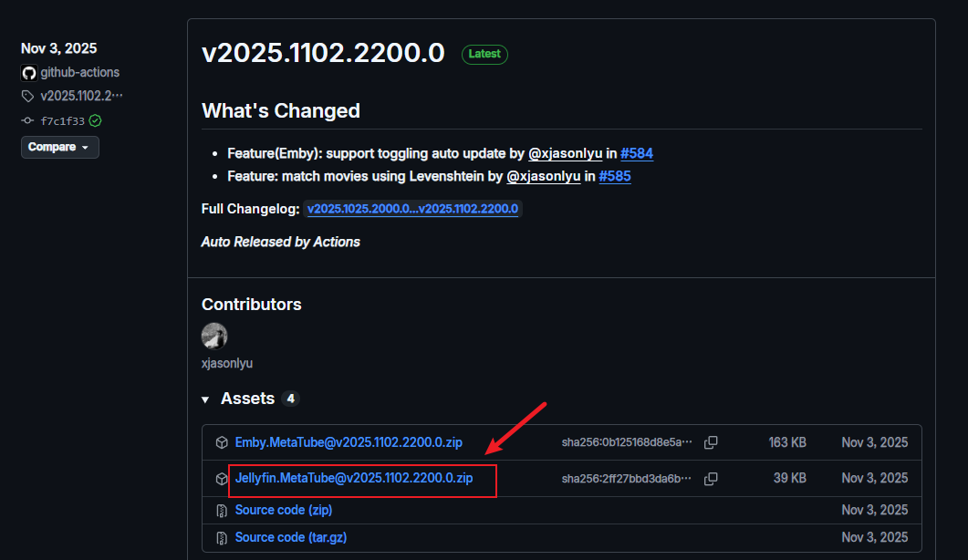Click the sha256:2ff27bbd3da6b… hash text
Screen dimensions: 968x560
(627, 479)
